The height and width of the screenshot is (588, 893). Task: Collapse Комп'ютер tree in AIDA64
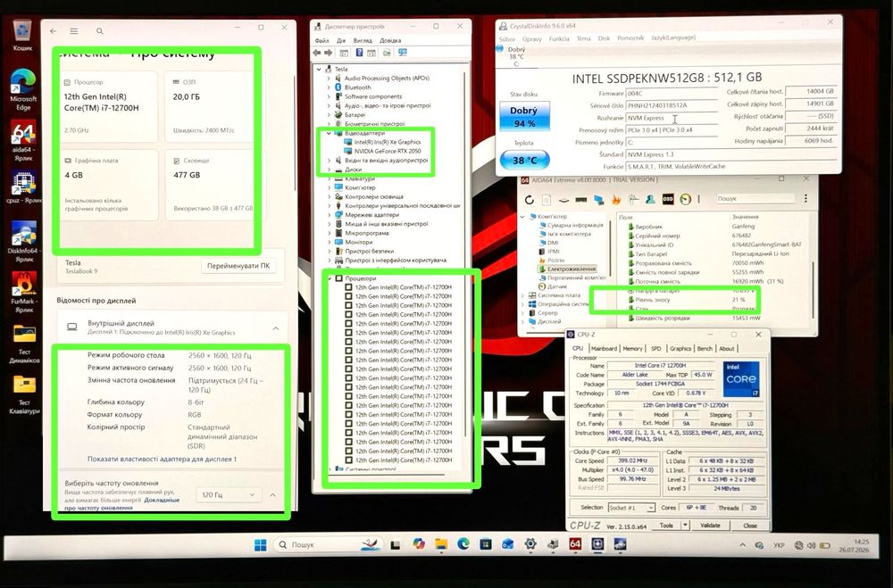pyautogui.click(x=522, y=216)
